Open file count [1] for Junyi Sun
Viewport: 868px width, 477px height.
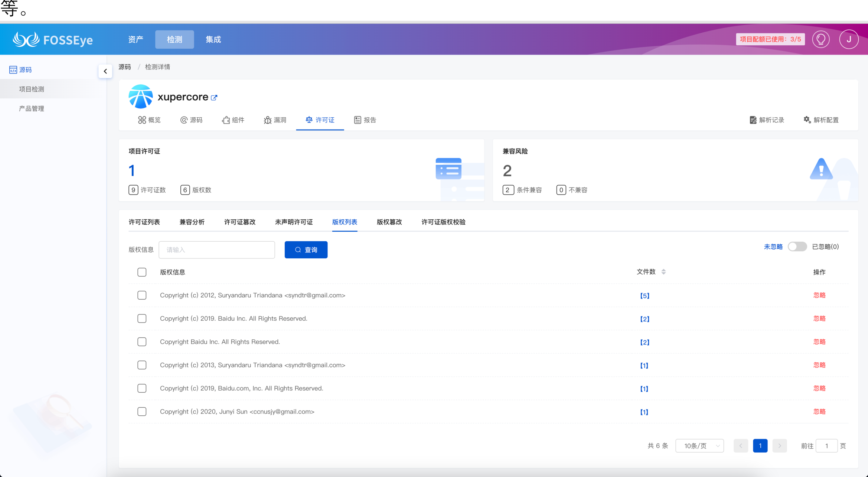pyautogui.click(x=644, y=412)
